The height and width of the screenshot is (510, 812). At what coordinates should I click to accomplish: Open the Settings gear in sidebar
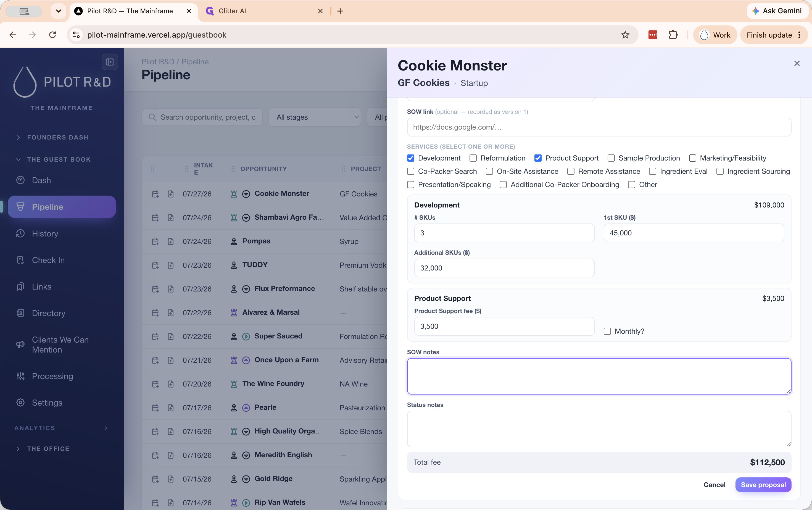(x=20, y=403)
